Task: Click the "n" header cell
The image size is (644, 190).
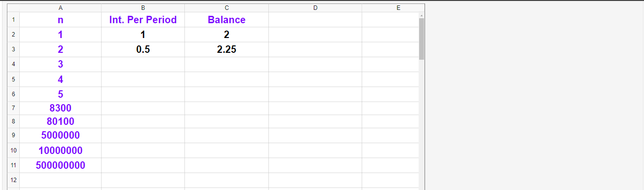Action: point(60,20)
